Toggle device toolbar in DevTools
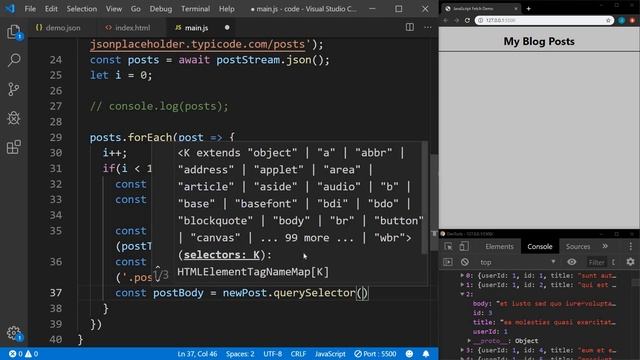Image resolution: width=640 pixels, height=360 pixels. (x=464, y=246)
